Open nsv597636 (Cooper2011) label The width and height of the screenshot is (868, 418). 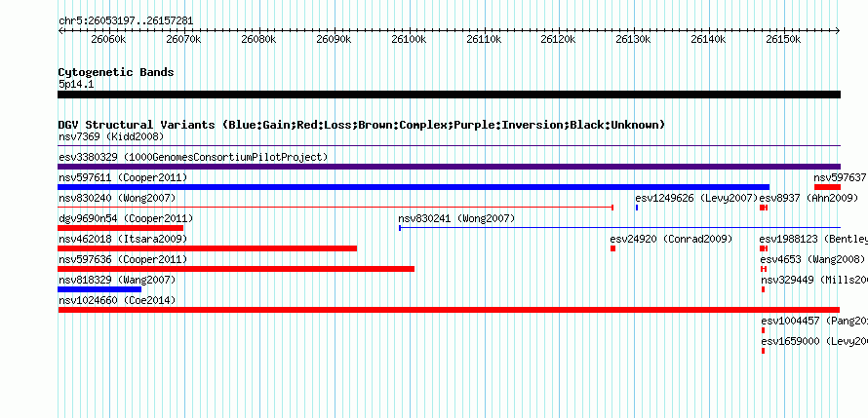123,259
